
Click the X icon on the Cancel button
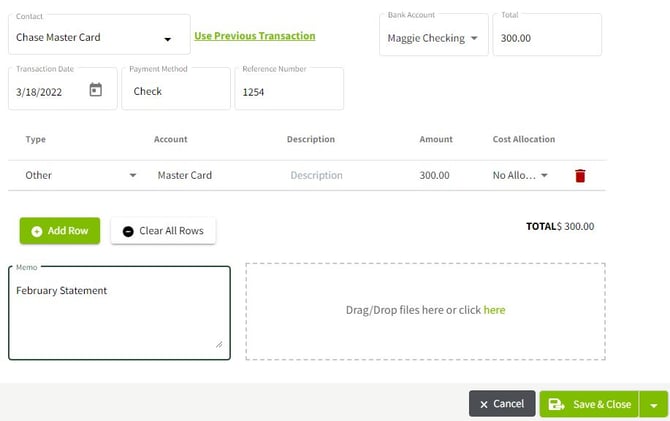(484, 404)
